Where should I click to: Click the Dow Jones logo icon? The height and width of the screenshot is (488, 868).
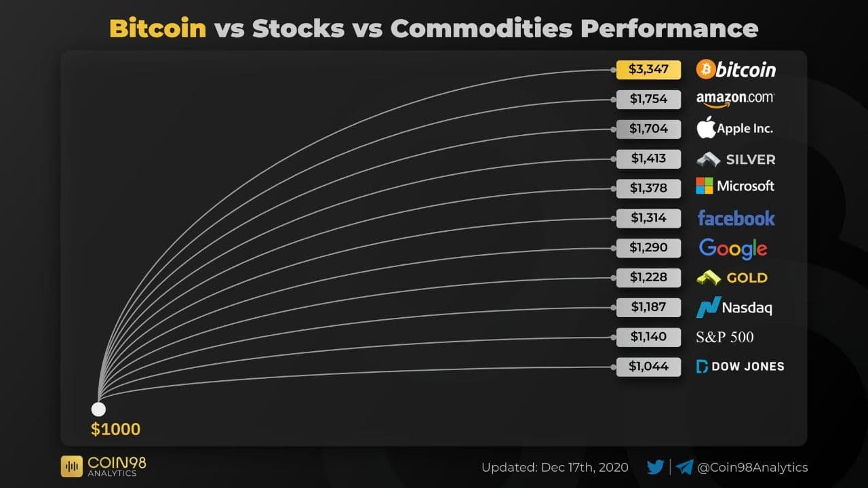[703, 367]
